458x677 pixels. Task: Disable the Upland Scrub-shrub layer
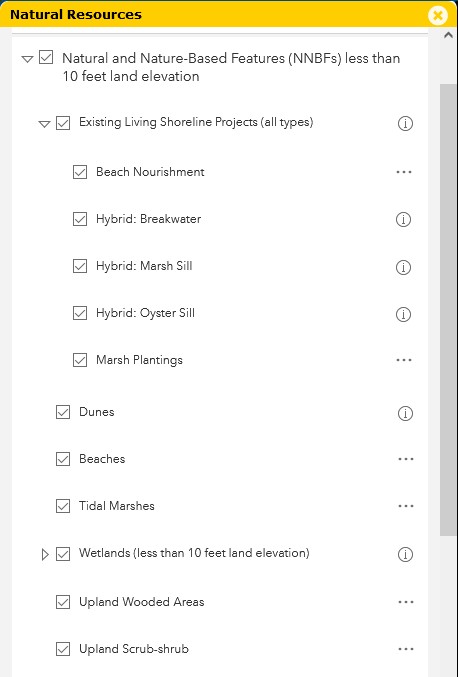click(63, 649)
